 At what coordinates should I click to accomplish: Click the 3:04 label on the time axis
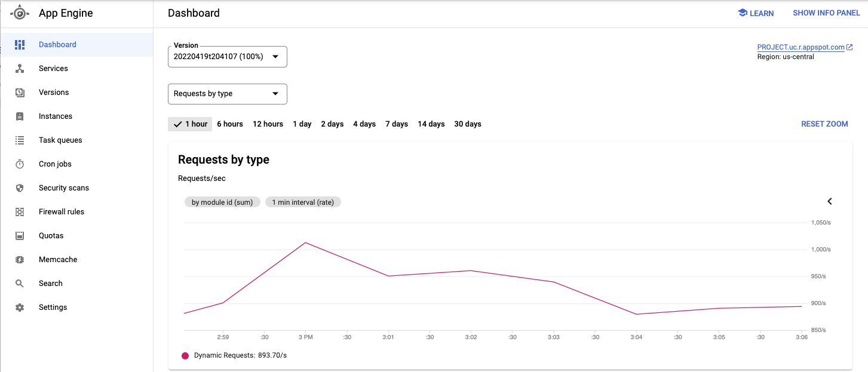pos(636,337)
